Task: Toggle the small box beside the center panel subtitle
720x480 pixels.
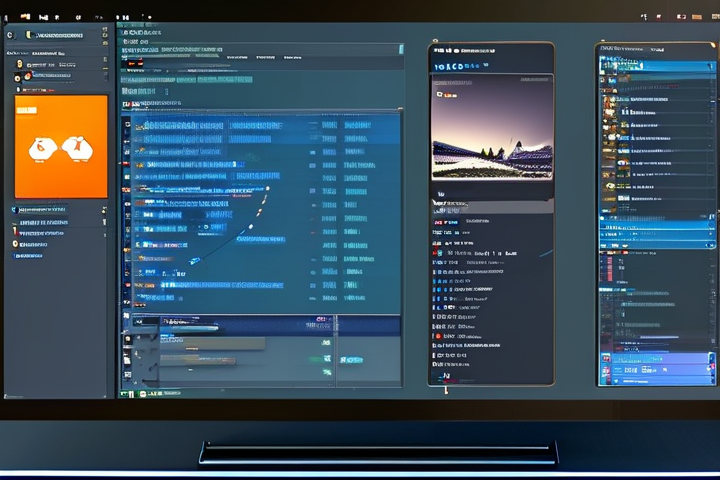Action: coord(168,91)
